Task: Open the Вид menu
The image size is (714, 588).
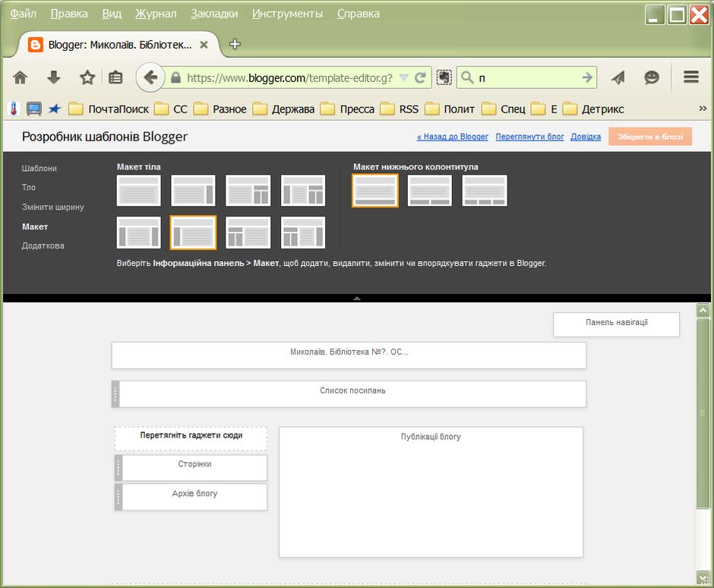Action: coord(112,14)
